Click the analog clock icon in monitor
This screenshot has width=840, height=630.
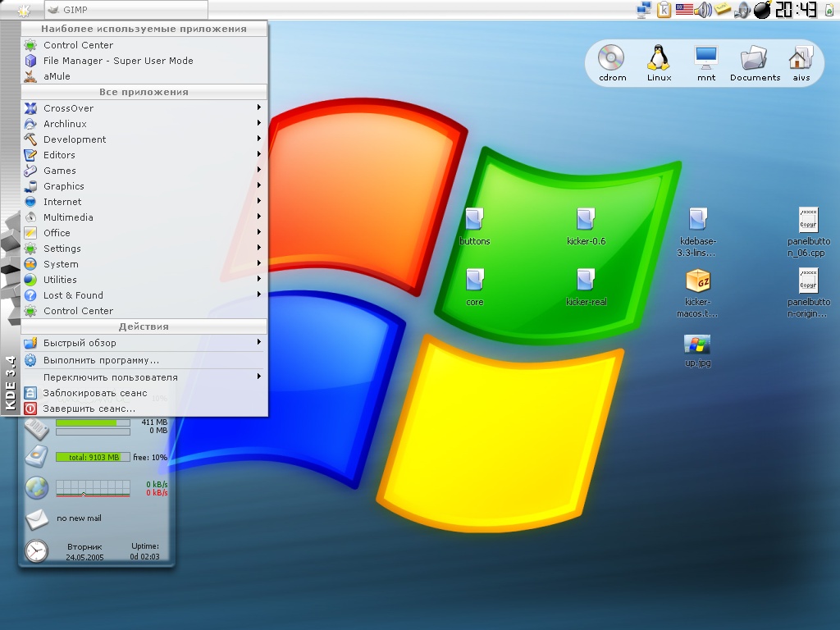[x=36, y=551]
